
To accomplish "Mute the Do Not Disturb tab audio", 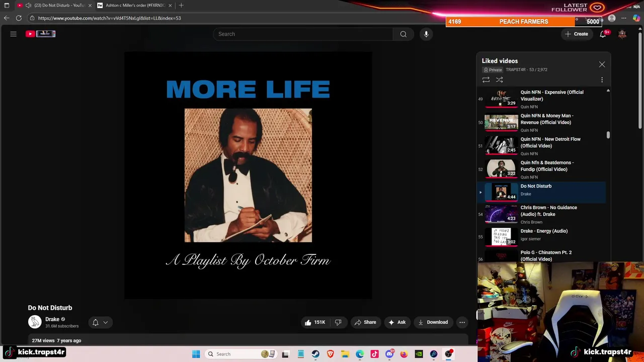I will (28, 5).
